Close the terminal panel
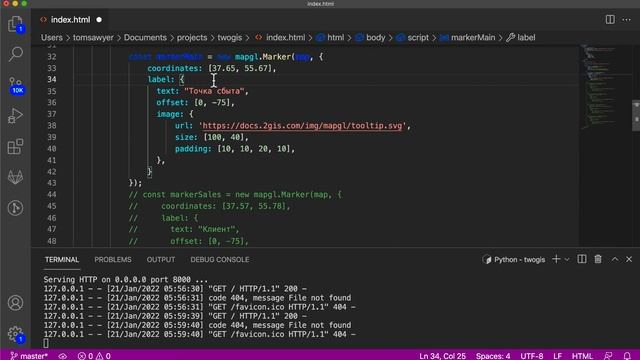This screenshot has height=360, width=640. pos(629,259)
